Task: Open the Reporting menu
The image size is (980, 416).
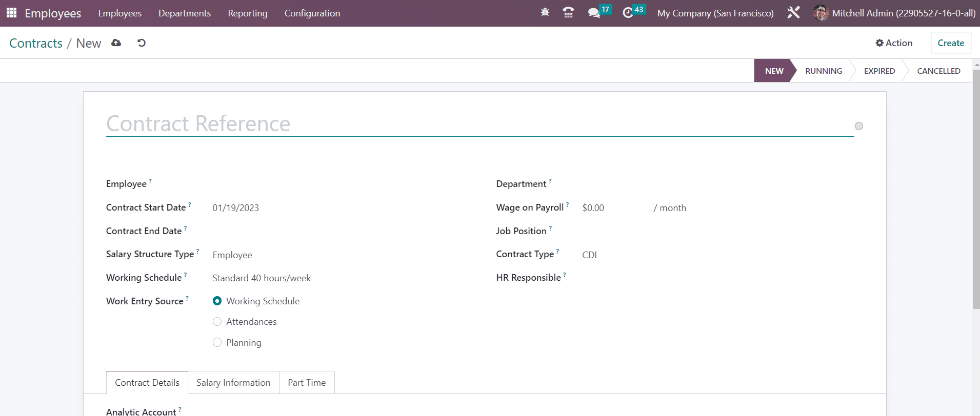Action: (x=248, y=13)
